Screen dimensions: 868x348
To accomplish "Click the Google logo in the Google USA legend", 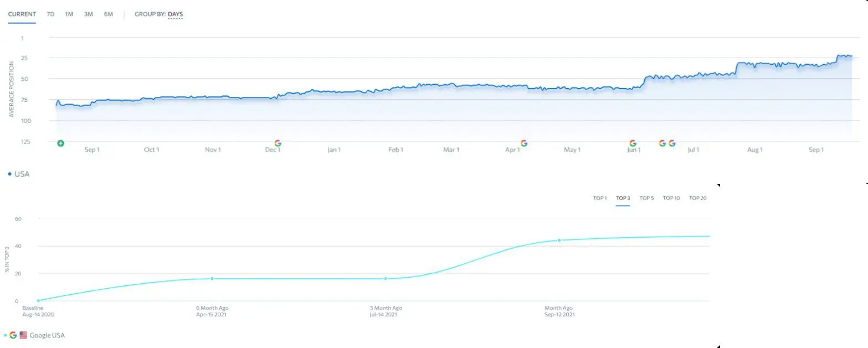I will pyautogui.click(x=13, y=335).
